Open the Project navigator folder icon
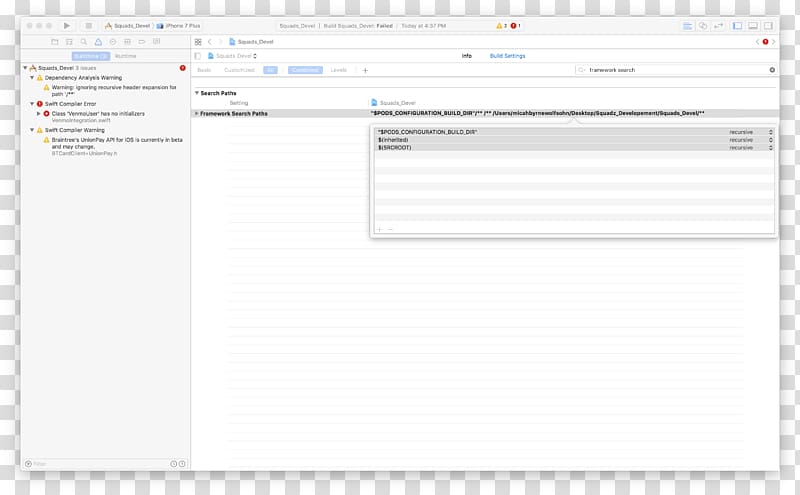Image resolution: width=800 pixels, height=495 pixels. 55,42
